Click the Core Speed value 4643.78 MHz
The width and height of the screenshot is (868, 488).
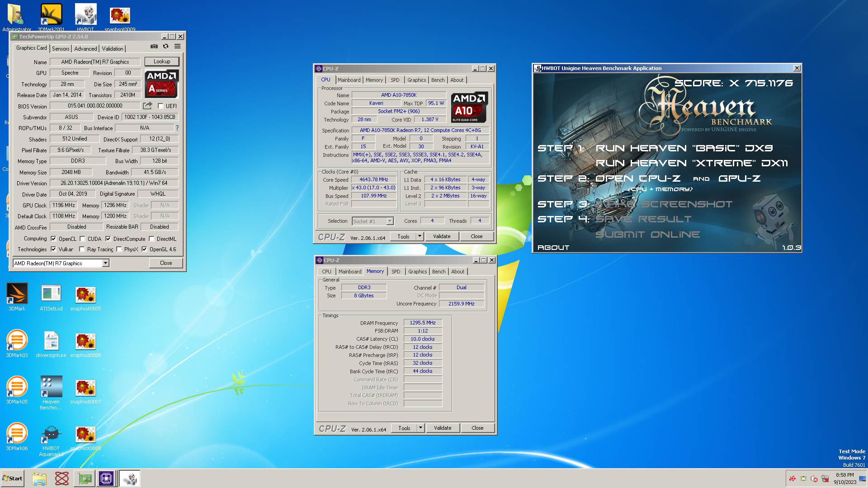point(374,180)
